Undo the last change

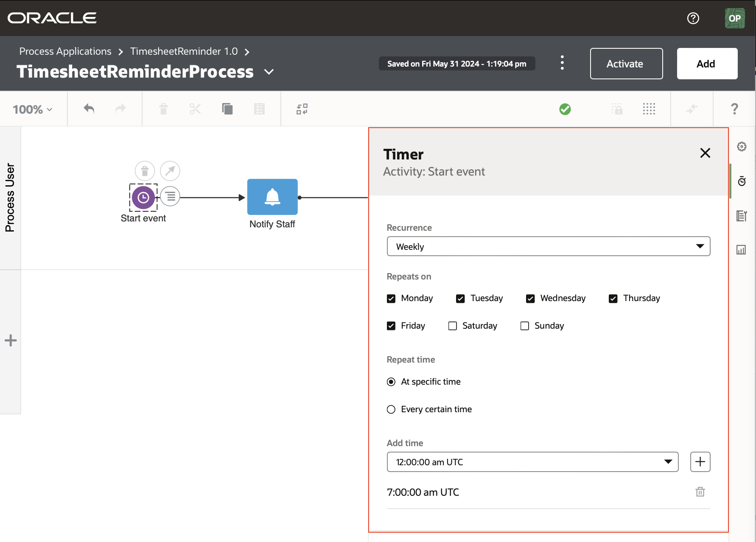[89, 109]
